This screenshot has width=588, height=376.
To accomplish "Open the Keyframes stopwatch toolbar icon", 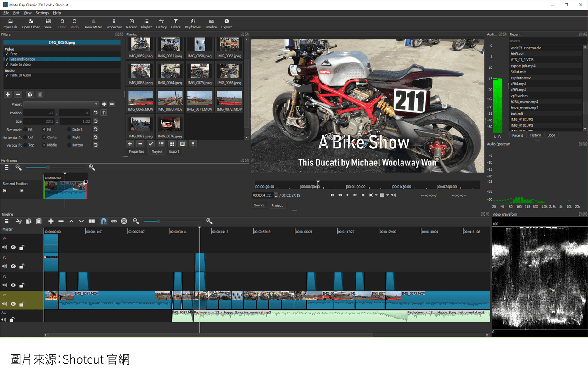I will (192, 23).
